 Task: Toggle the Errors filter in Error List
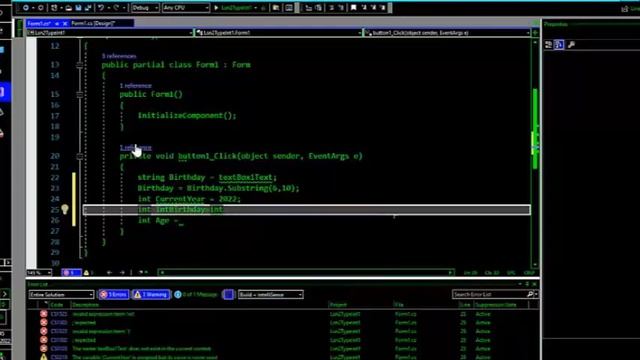click(x=113, y=295)
